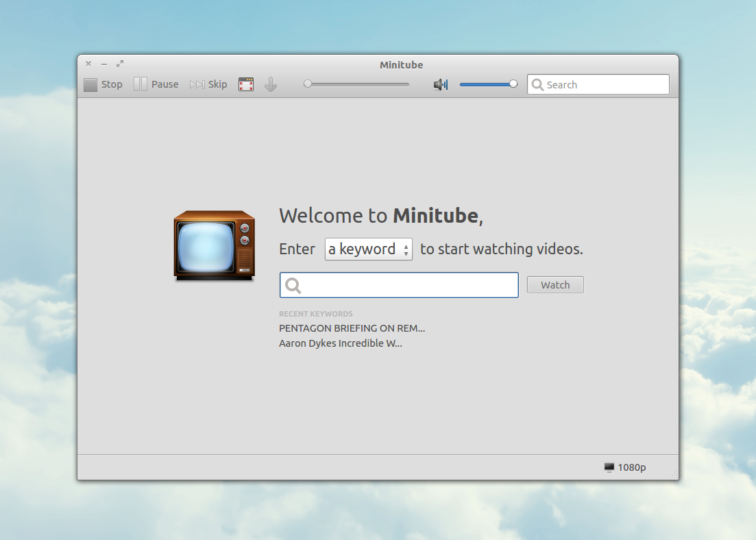This screenshot has height=540, width=756.
Task: Click the playback seek slider
Action: coord(356,84)
